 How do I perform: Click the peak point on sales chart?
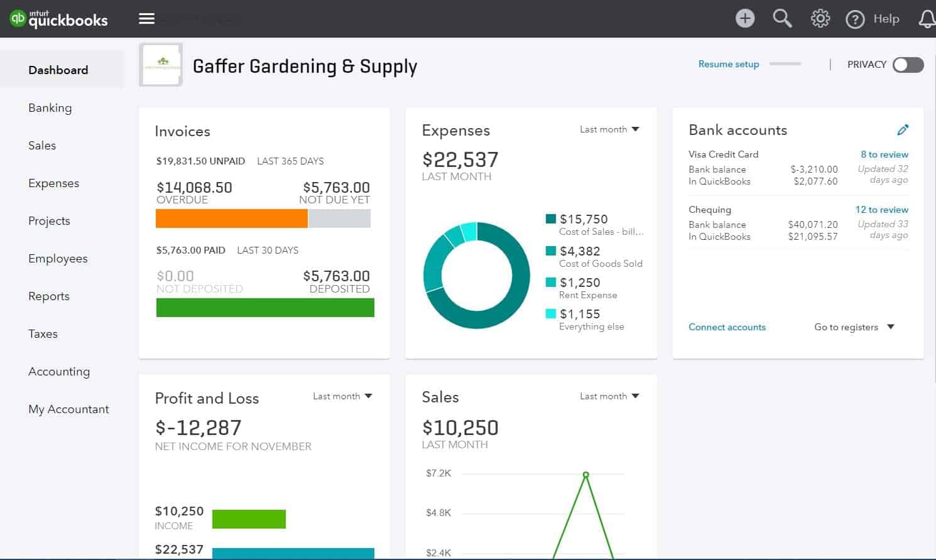(585, 475)
